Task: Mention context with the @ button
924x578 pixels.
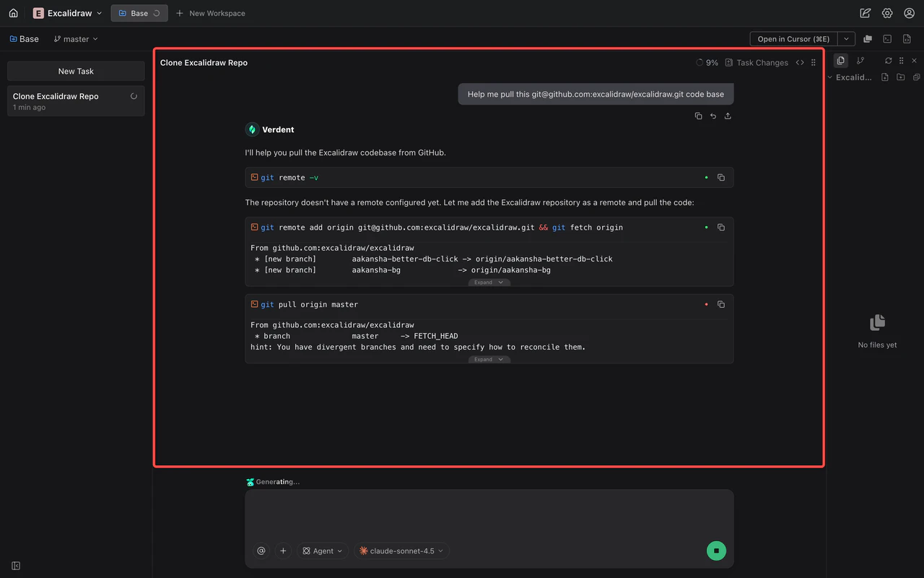Action: [261, 551]
